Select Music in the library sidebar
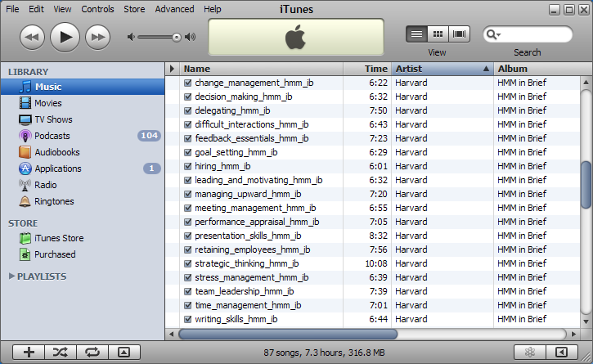This screenshot has width=593, height=364. click(x=83, y=87)
